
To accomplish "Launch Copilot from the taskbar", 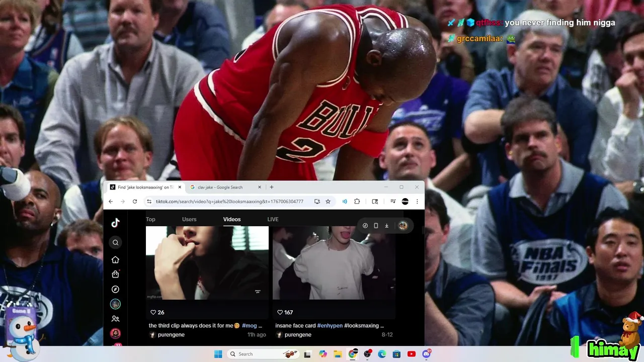I will [323, 354].
